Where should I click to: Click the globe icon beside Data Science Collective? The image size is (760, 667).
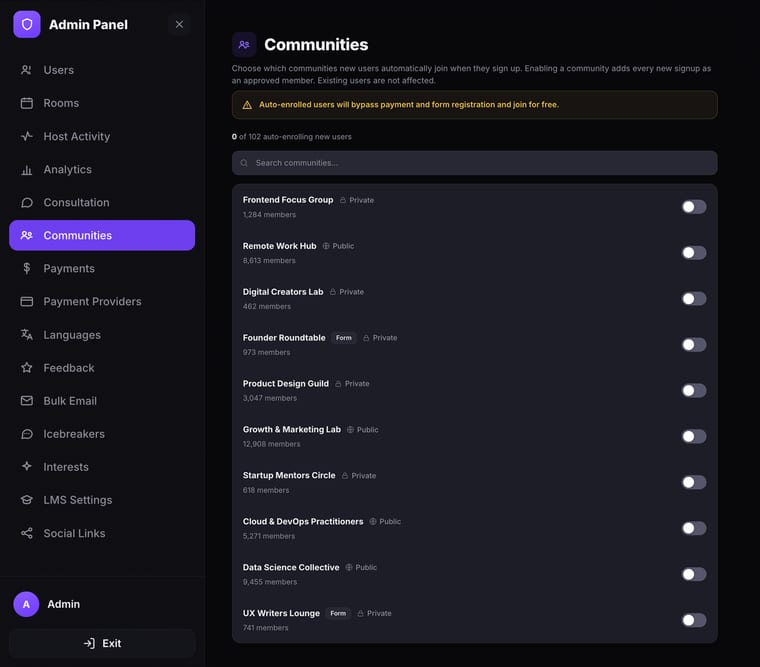349,567
